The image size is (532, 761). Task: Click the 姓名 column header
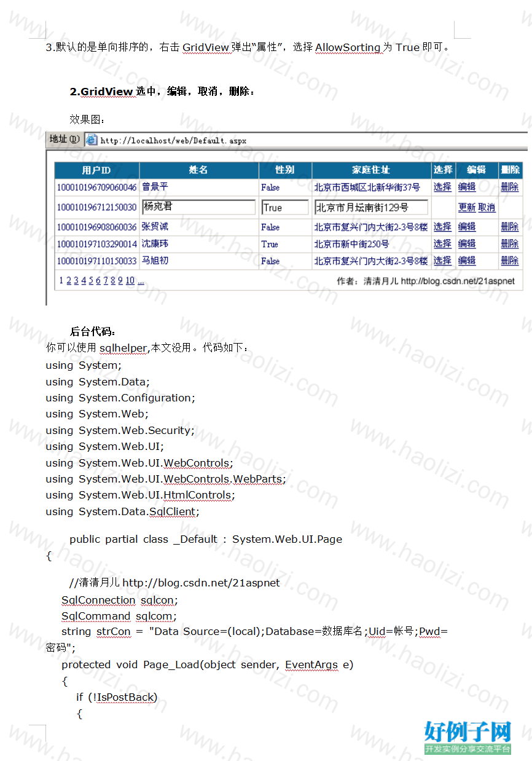[198, 170]
